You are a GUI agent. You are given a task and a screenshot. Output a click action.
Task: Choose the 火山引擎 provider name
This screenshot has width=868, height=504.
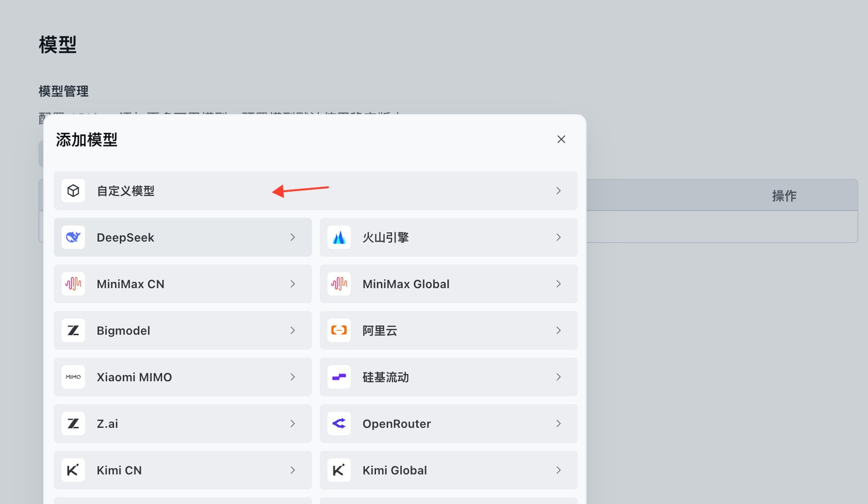386,237
